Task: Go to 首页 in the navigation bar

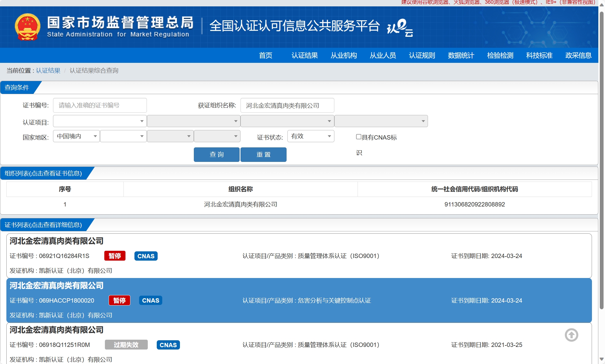Action: (x=266, y=55)
